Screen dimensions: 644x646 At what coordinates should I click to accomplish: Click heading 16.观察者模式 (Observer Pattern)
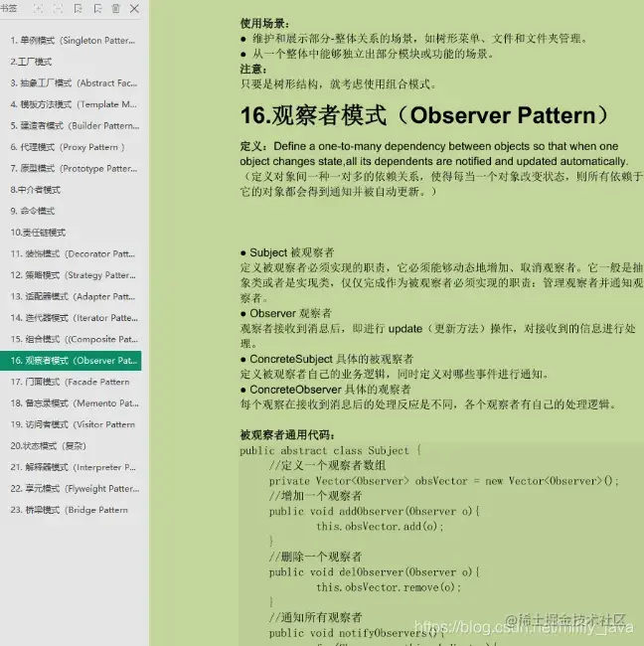click(424, 115)
